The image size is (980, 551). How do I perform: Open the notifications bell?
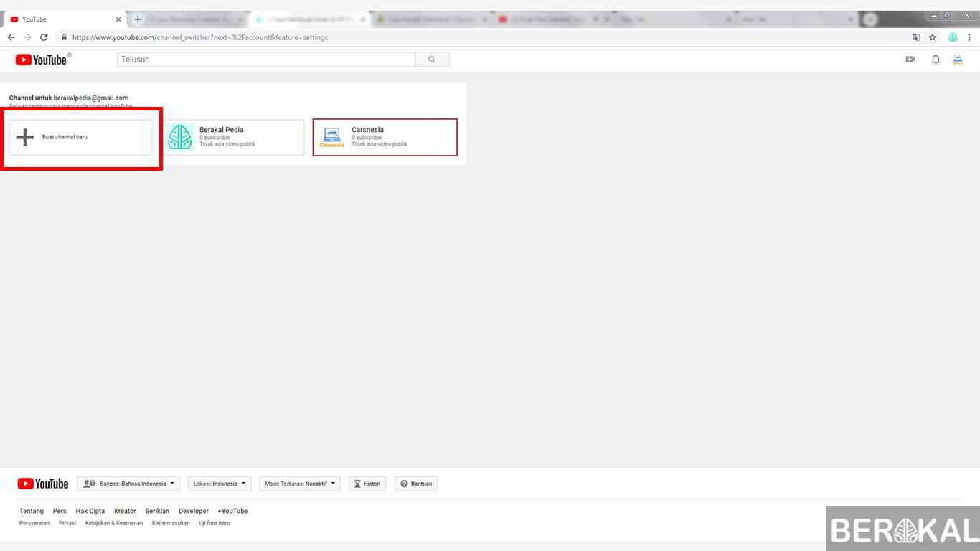pos(936,60)
